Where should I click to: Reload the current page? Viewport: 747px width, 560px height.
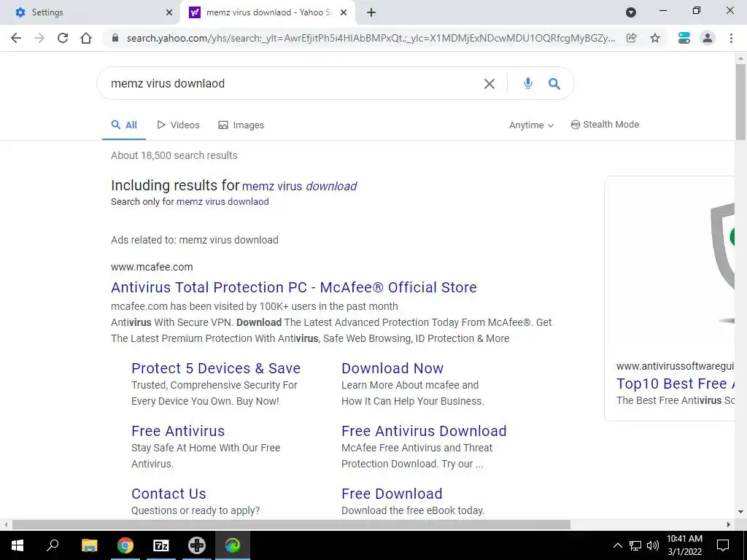63,38
